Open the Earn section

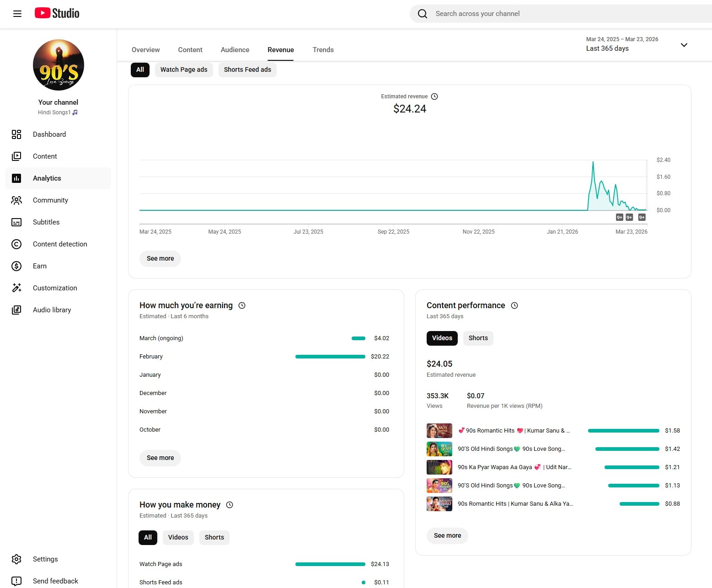(x=40, y=266)
